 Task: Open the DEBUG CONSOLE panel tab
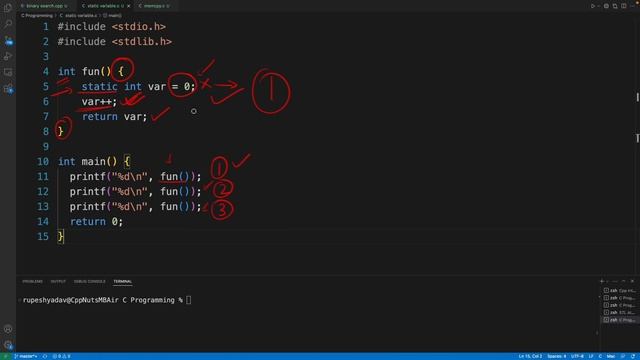click(x=89, y=282)
